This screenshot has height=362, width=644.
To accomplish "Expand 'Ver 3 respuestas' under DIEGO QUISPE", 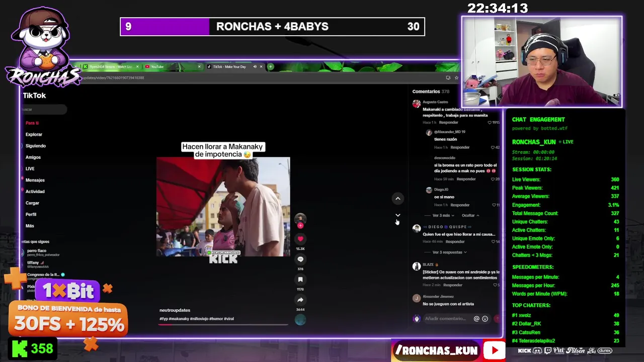I will pyautogui.click(x=449, y=252).
